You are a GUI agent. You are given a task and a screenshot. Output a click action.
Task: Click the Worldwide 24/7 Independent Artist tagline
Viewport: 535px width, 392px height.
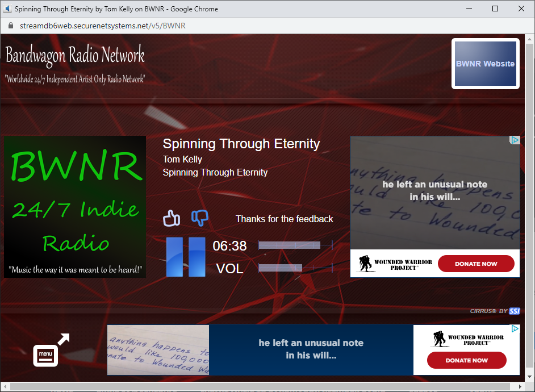coord(75,80)
